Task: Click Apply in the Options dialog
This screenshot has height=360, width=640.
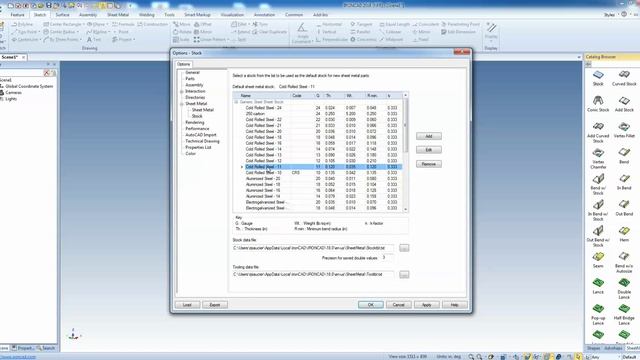Action: click(427, 305)
